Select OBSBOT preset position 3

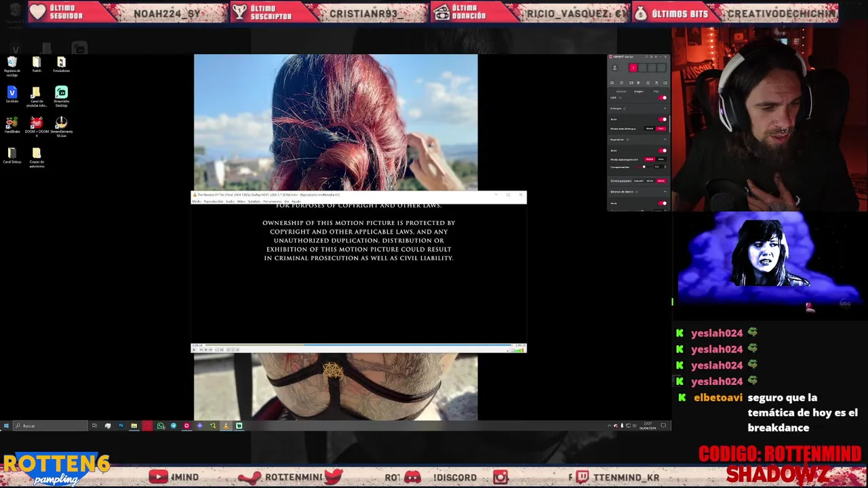(652, 68)
